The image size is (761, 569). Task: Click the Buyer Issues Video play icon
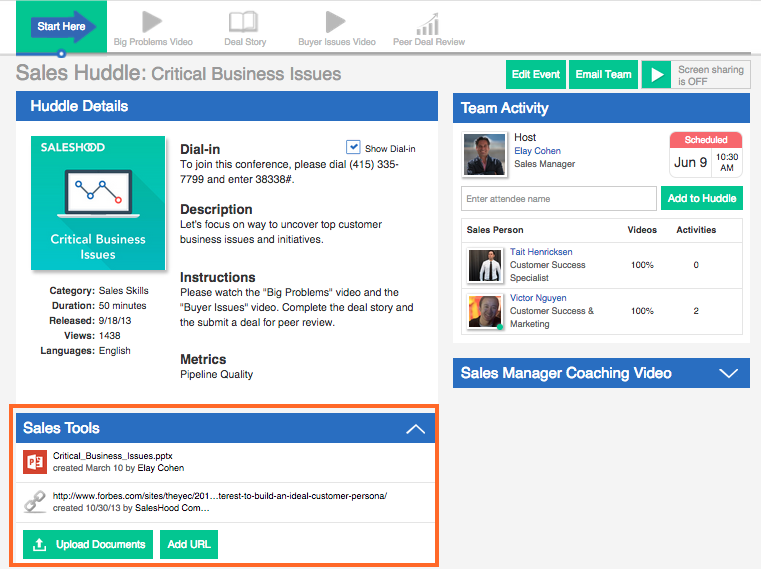335,22
